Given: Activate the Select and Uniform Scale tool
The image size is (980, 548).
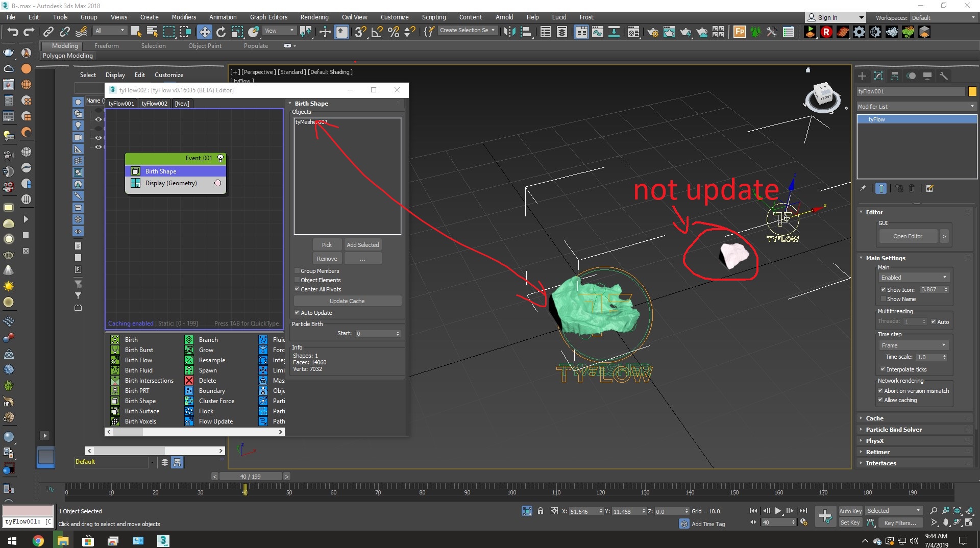Looking at the screenshot, I should click(x=237, y=32).
